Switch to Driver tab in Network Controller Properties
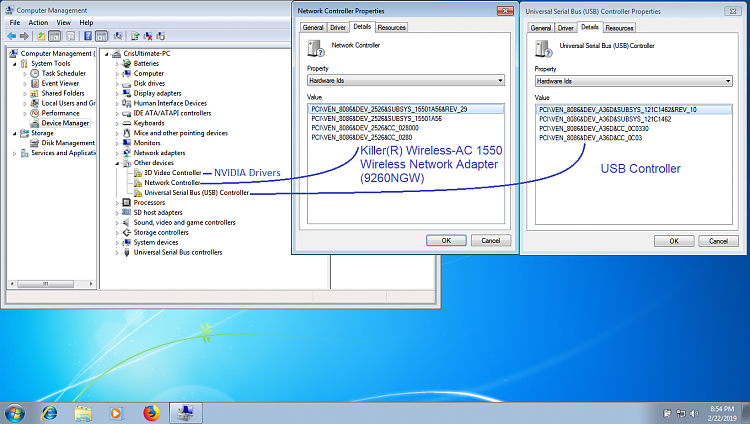The image size is (750, 424). tap(338, 28)
